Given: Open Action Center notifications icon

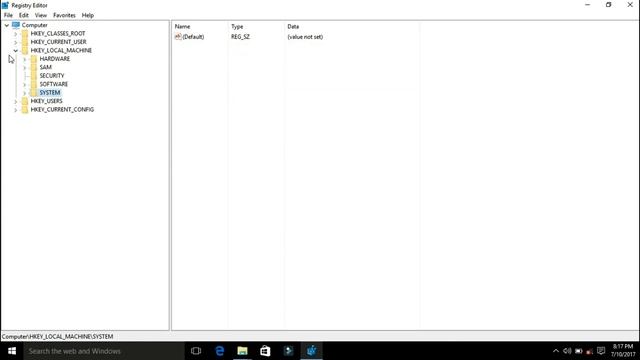Looking at the screenshot, I should point(601,351).
